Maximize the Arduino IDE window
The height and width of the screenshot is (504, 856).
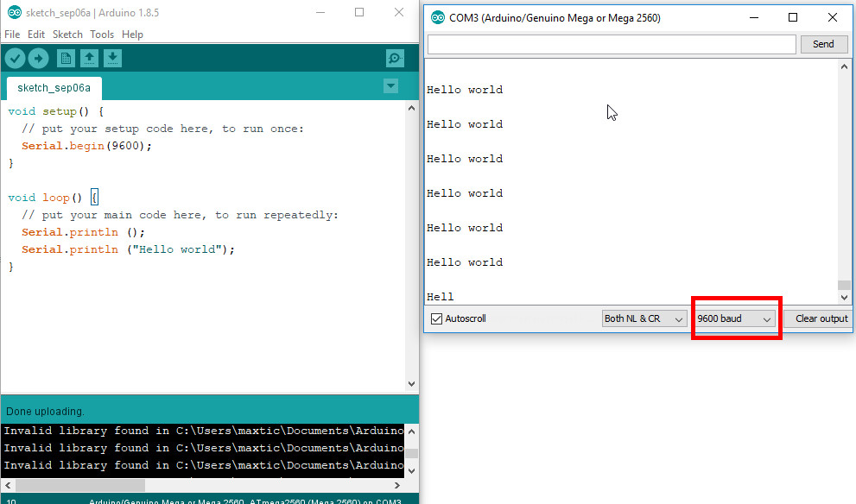point(359,12)
